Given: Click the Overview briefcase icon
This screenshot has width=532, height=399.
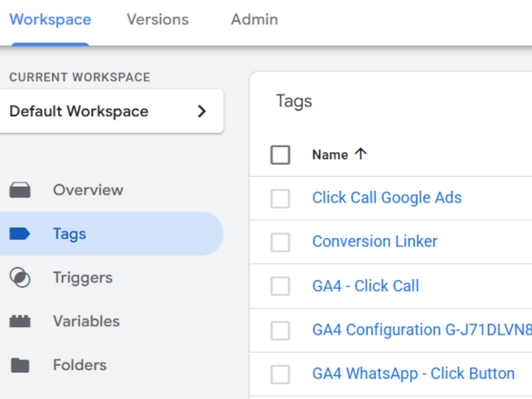Looking at the screenshot, I should (x=20, y=190).
